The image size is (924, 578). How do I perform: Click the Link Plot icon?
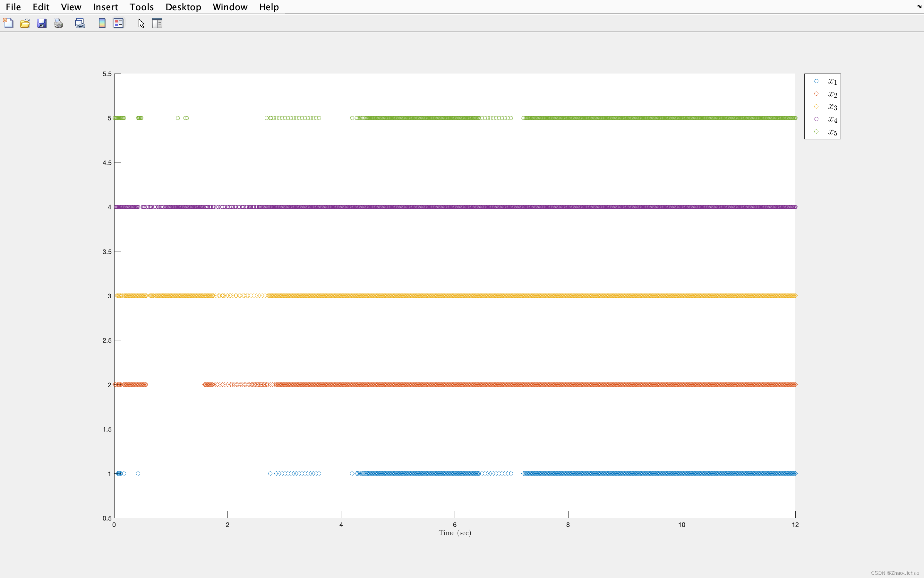[80, 23]
